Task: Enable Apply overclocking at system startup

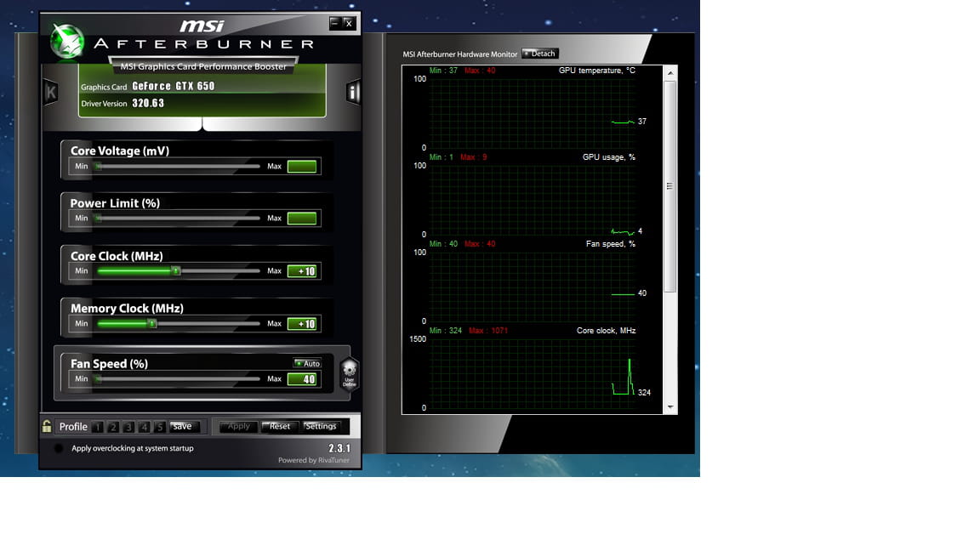Action: (59, 448)
